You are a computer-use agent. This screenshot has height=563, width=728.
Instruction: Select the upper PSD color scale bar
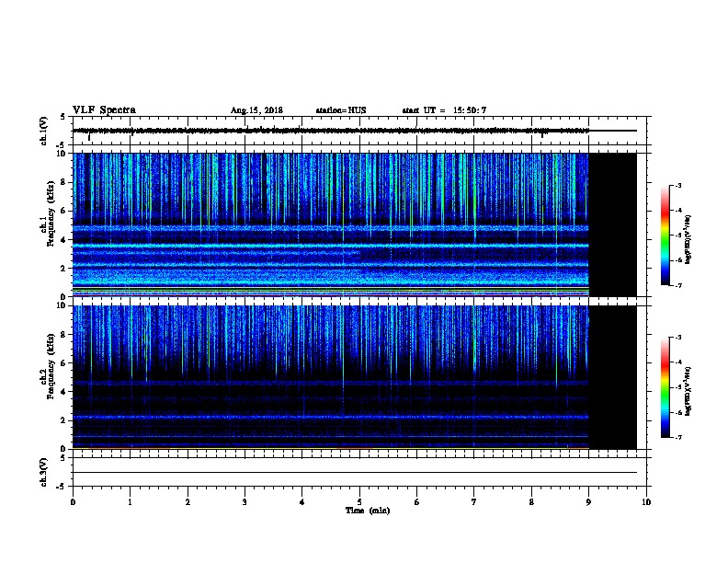[x=665, y=236]
